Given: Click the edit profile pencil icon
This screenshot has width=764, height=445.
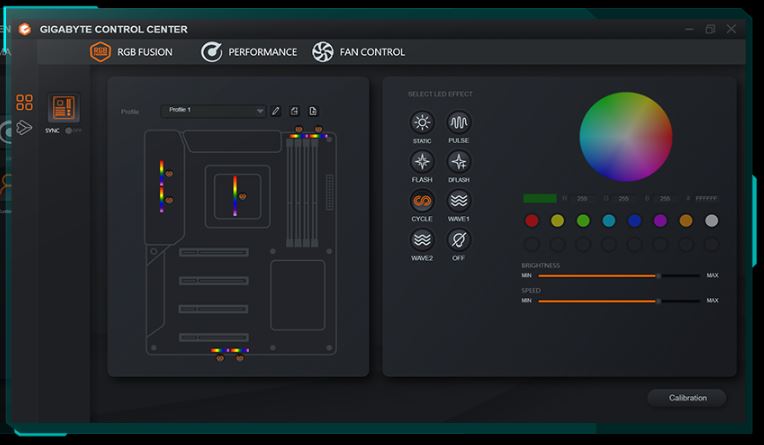Looking at the screenshot, I should pos(276,111).
